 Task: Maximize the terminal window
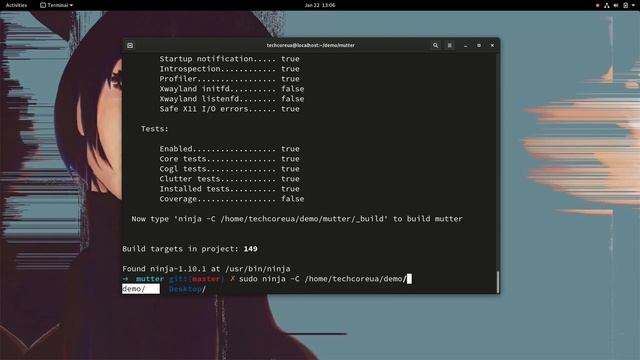[x=479, y=45]
